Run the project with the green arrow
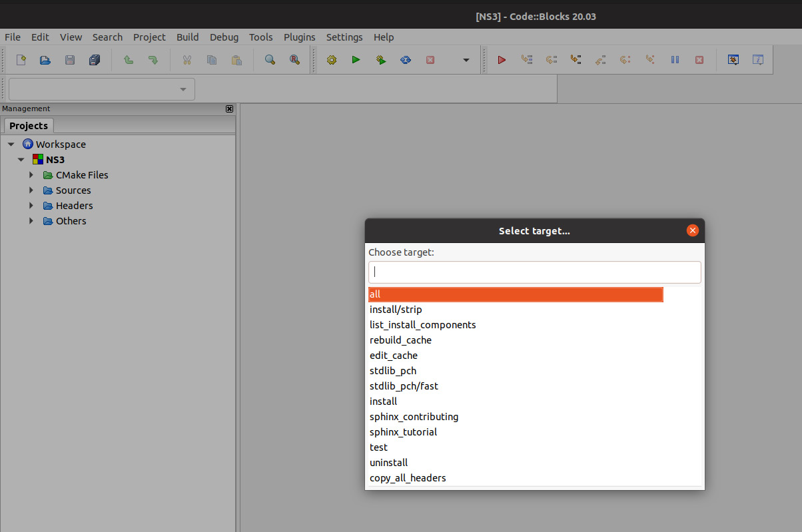Image resolution: width=802 pixels, height=532 pixels. (x=356, y=60)
